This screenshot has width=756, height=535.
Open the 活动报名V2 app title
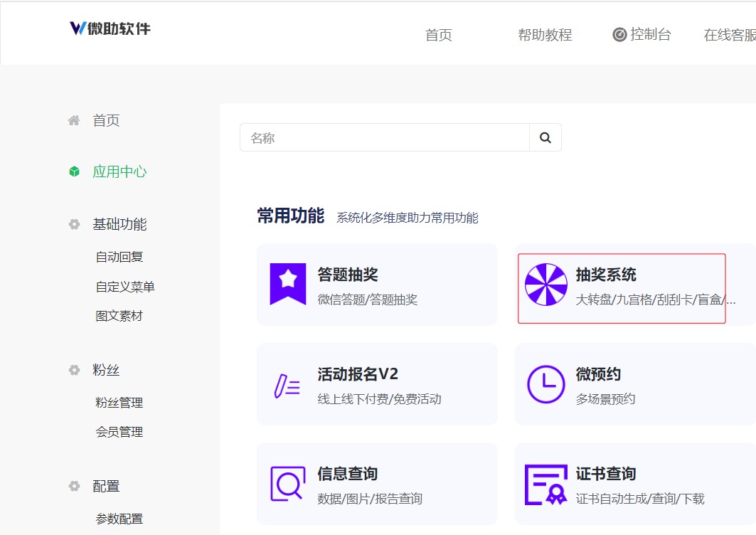[x=358, y=374]
